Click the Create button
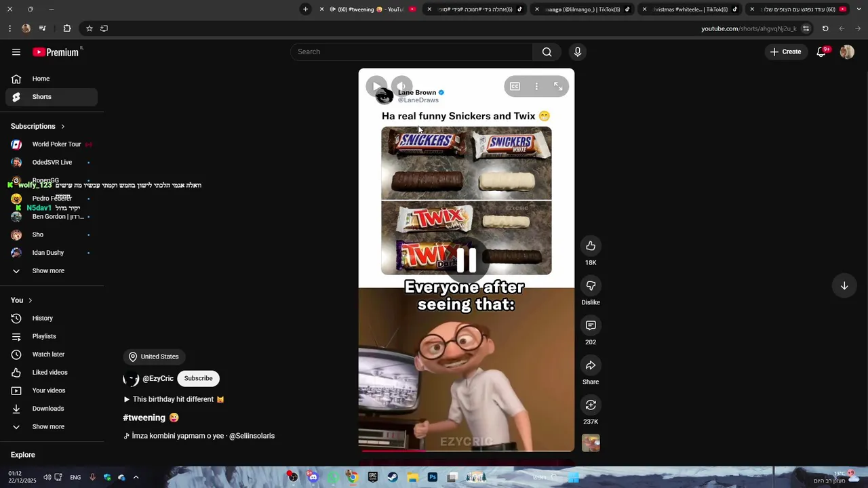868x488 pixels. click(785, 52)
